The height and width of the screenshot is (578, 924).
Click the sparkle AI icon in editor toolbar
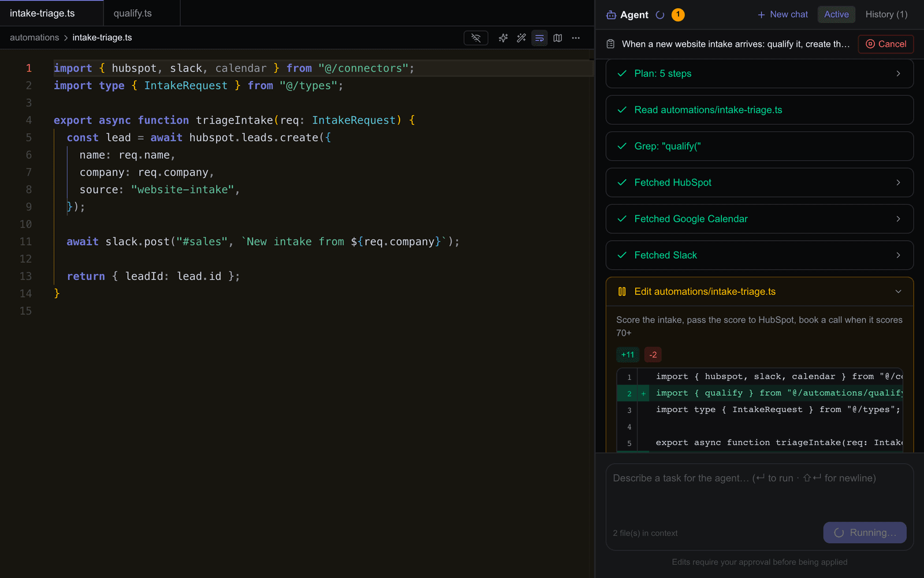[x=503, y=38]
